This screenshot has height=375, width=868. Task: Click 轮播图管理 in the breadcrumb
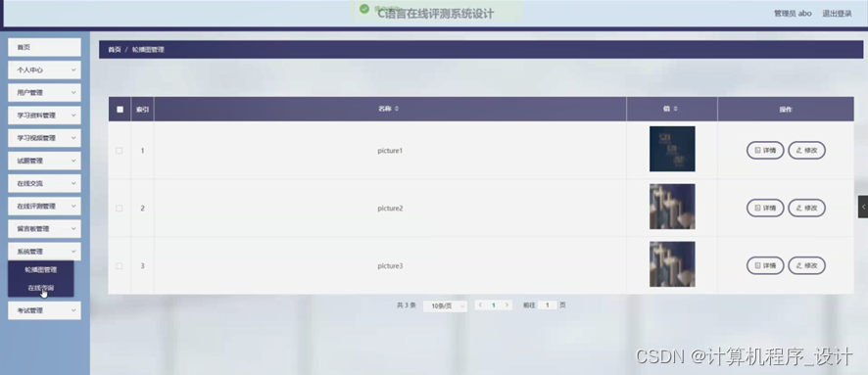click(148, 50)
